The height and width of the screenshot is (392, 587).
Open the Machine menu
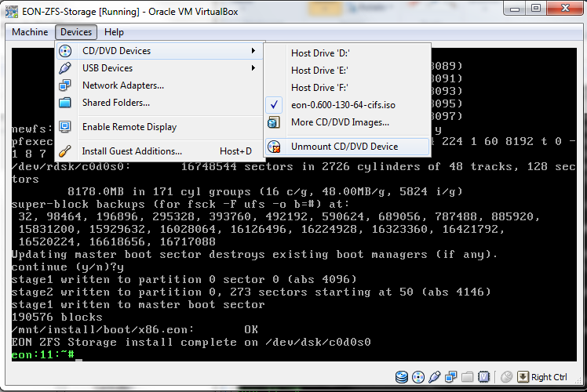30,32
